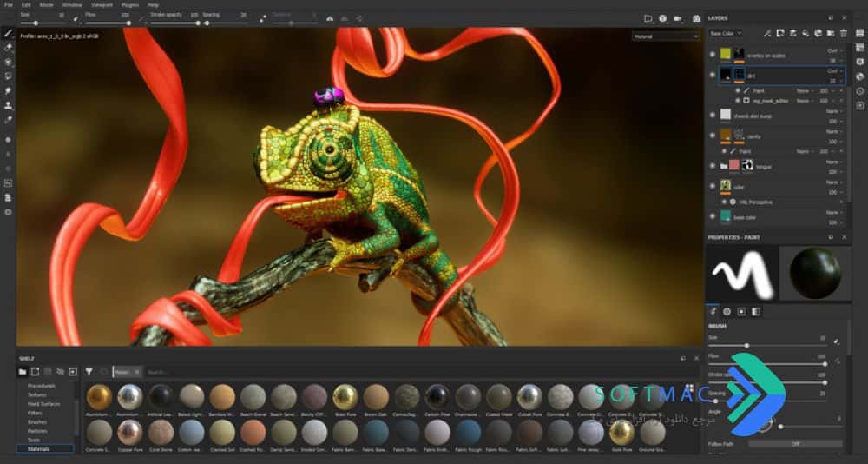The image size is (868, 464).
Task: Adjust Size slider in Brush properties
Action: point(766,345)
